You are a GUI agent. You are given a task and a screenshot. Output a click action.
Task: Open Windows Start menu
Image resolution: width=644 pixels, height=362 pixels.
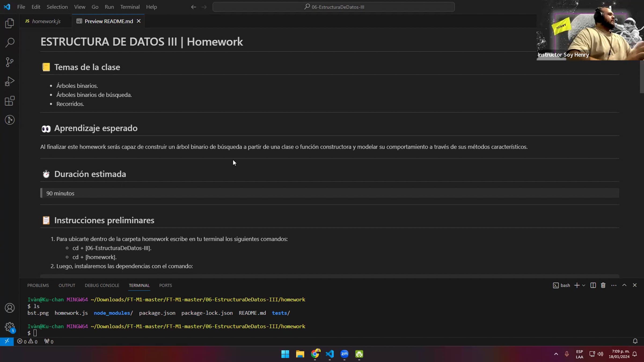pyautogui.click(x=285, y=354)
